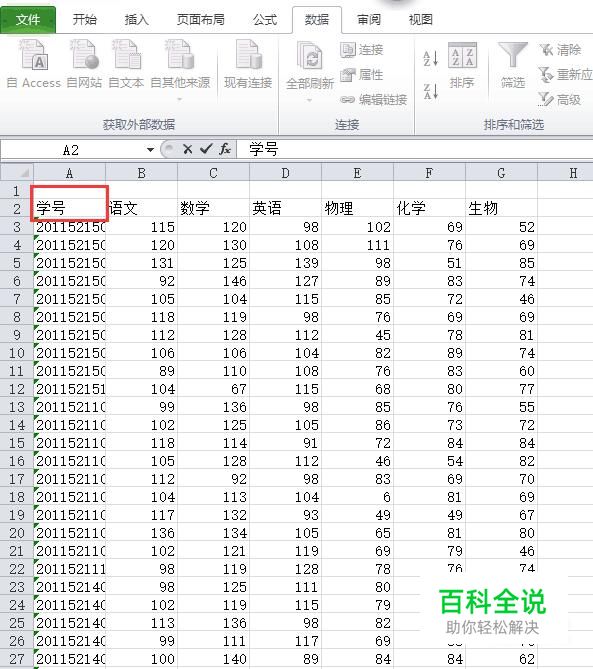
Task: Click the 语文 header cell
Action: click(142, 209)
